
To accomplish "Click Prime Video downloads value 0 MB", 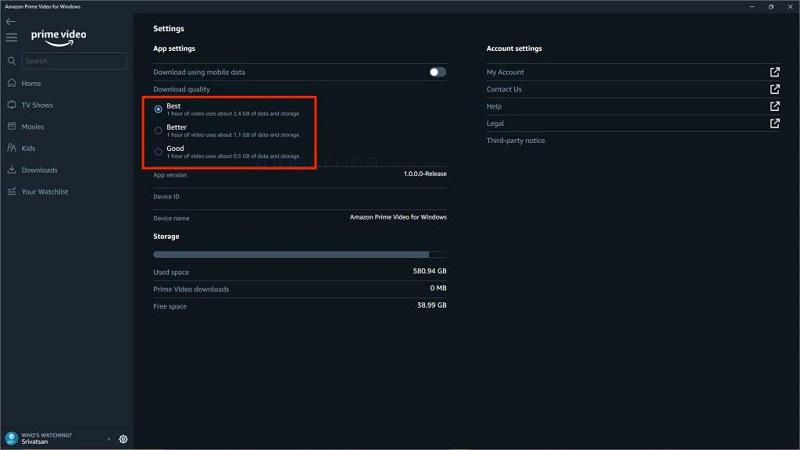I will (438, 288).
